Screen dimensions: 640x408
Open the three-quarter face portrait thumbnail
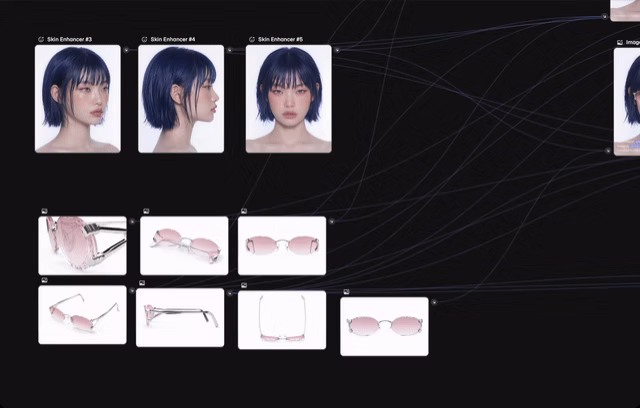tap(78, 99)
